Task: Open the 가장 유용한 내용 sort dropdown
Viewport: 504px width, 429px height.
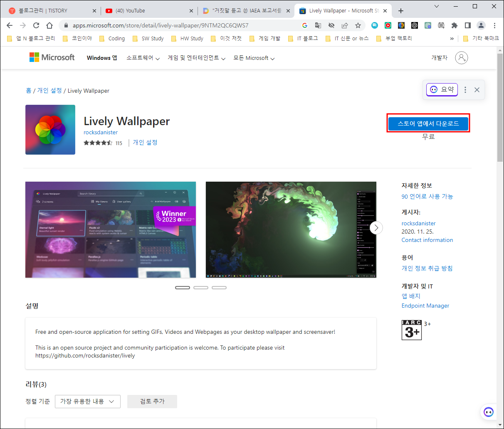Action: pos(88,402)
